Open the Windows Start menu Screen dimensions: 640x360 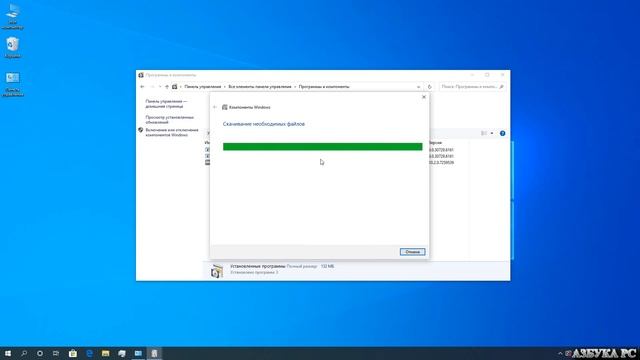tap(8, 353)
